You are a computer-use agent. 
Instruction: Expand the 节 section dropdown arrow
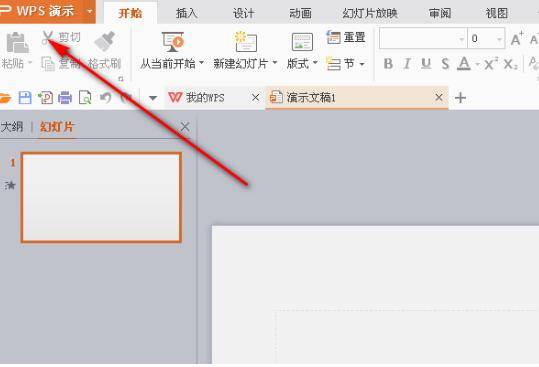[x=362, y=64]
